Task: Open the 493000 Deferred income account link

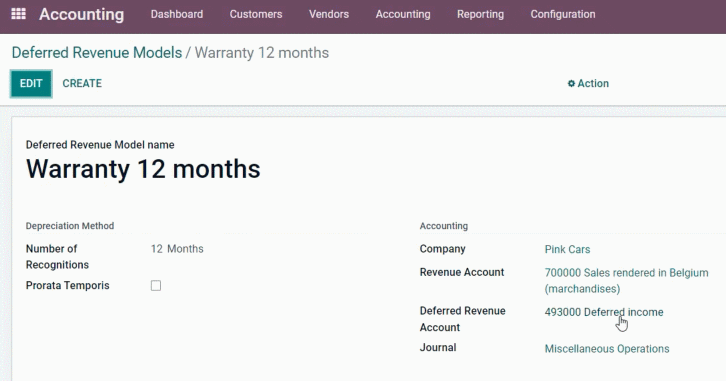Action: 604,312
